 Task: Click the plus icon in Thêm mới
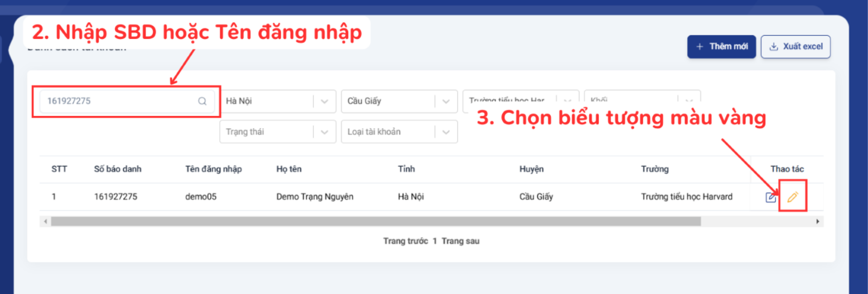tap(699, 47)
